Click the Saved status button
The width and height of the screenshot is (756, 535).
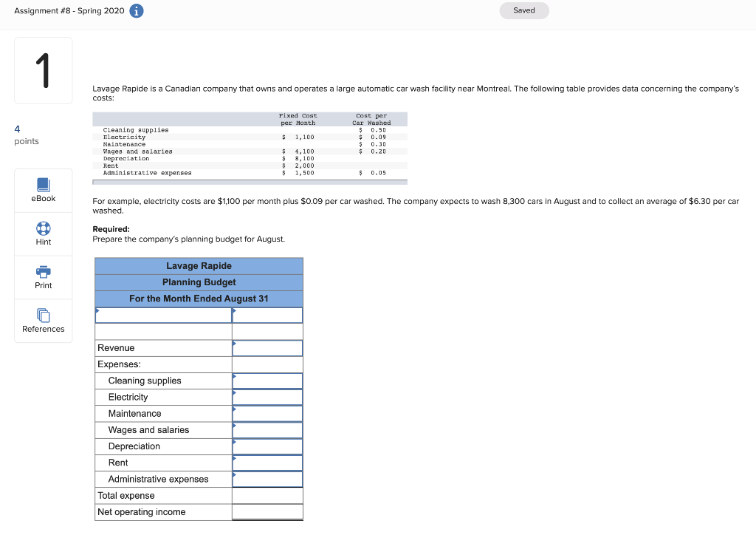point(524,10)
